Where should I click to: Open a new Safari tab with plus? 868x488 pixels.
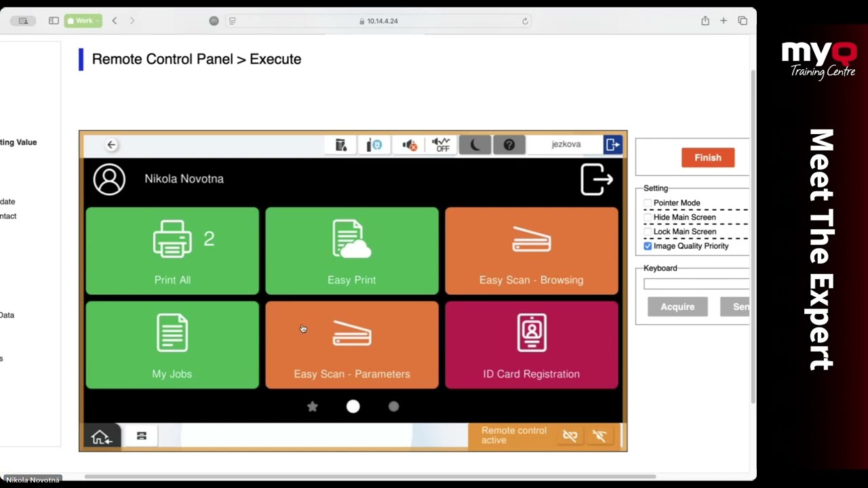(x=724, y=21)
